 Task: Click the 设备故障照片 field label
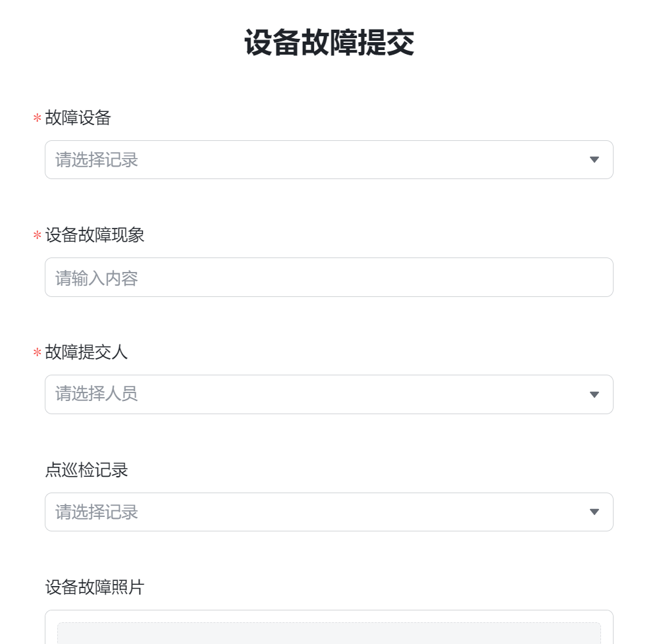click(x=95, y=587)
